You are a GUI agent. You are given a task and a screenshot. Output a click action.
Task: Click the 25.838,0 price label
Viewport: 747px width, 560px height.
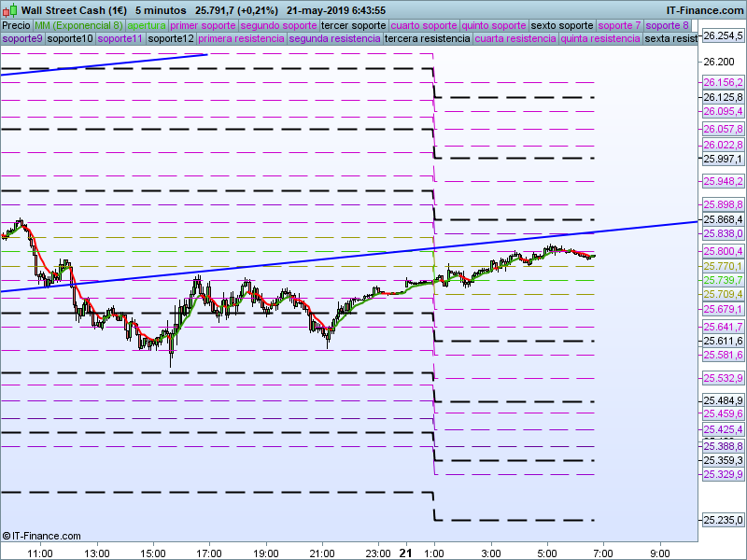click(723, 234)
